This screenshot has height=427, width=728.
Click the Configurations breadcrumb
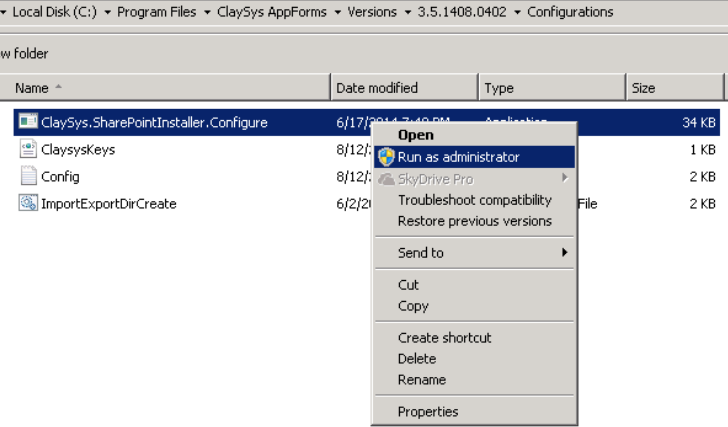click(x=570, y=12)
